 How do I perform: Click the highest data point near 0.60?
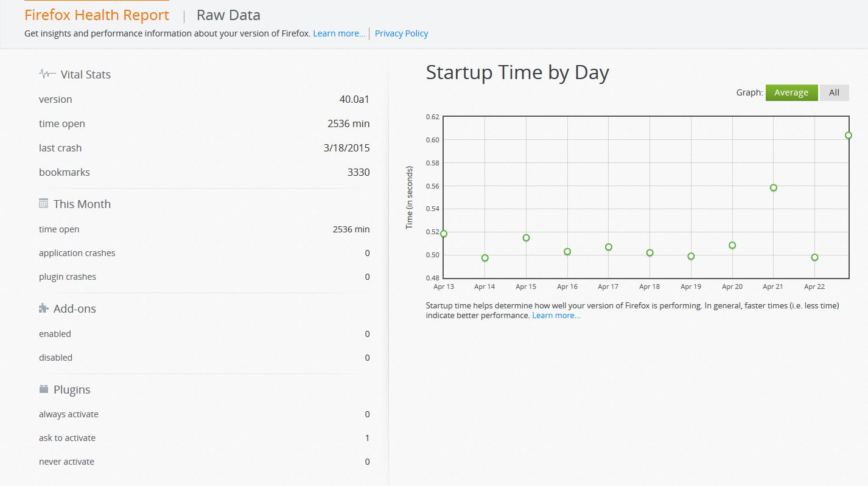848,135
